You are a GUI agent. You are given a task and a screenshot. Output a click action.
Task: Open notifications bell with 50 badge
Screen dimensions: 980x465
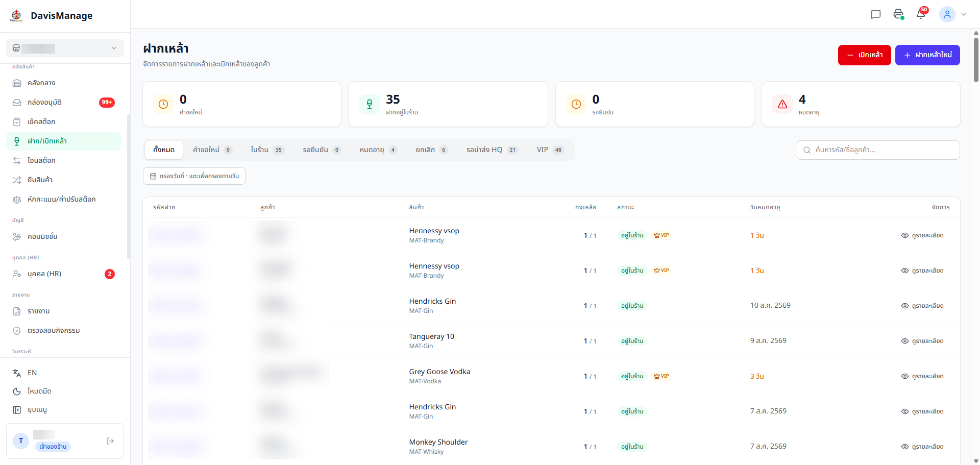point(921,14)
